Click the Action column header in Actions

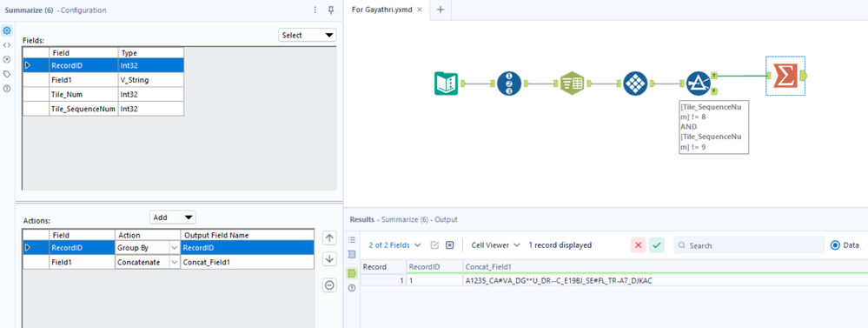(x=147, y=235)
